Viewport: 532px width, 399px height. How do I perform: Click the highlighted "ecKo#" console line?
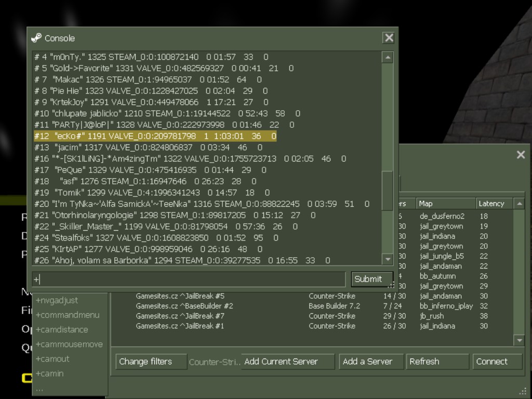coord(155,136)
